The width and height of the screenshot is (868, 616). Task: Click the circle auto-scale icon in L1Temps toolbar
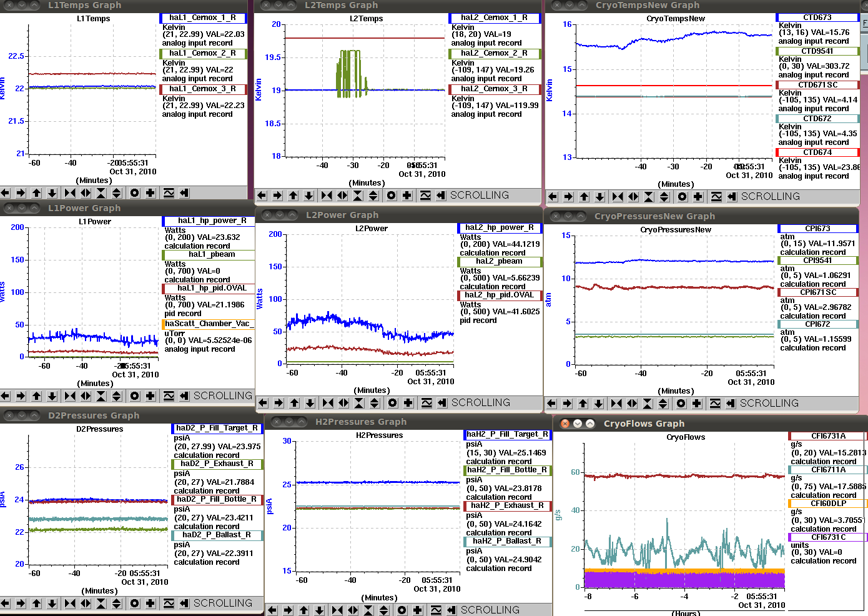[134, 193]
